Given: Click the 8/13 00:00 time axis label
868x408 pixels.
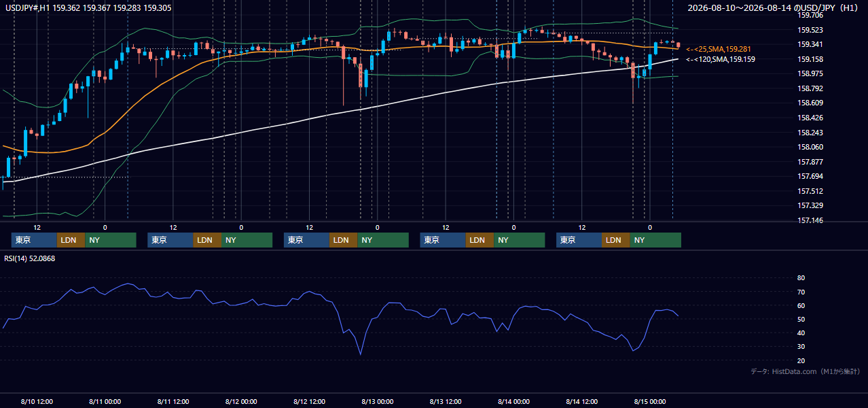Looking at the screenshot, I should tap(378, 401).
